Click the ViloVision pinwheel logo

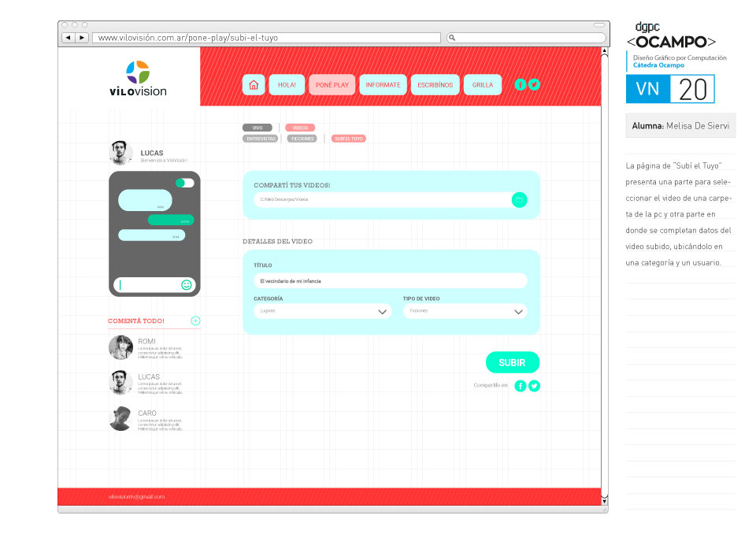139,72
